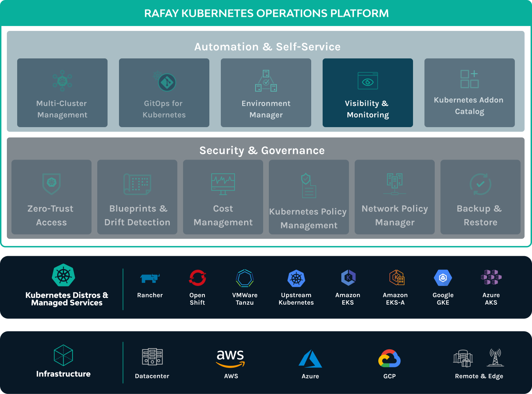Viewport: 532px width, 394px height.
Task: Click the Cost Management monitor icon
Action: (x=223, y=184)
